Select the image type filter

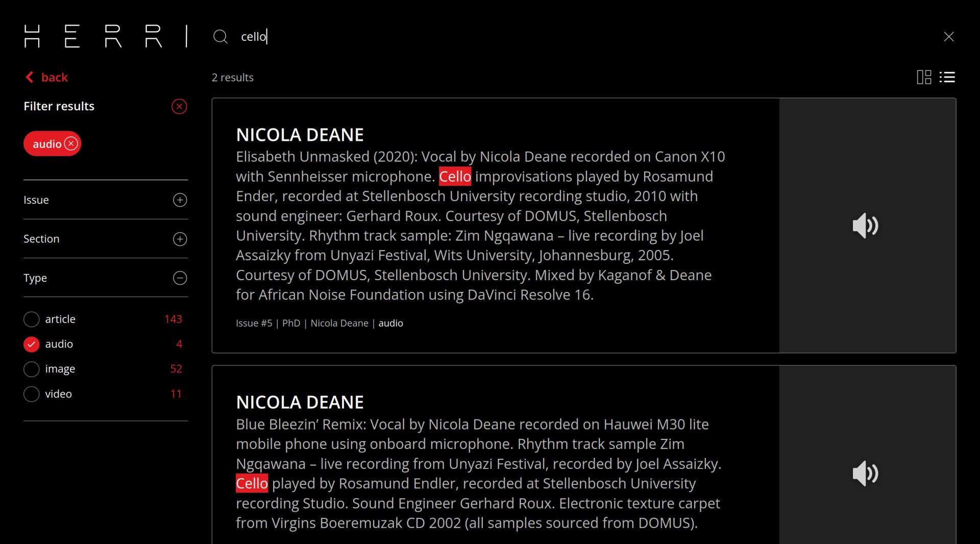[32, 369]
